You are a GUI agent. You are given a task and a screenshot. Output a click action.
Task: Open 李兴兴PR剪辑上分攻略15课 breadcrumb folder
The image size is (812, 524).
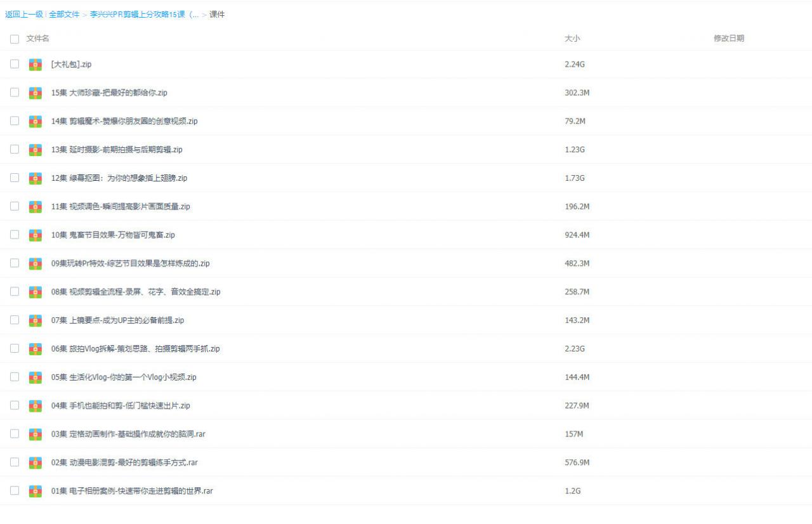pos(144,14)
